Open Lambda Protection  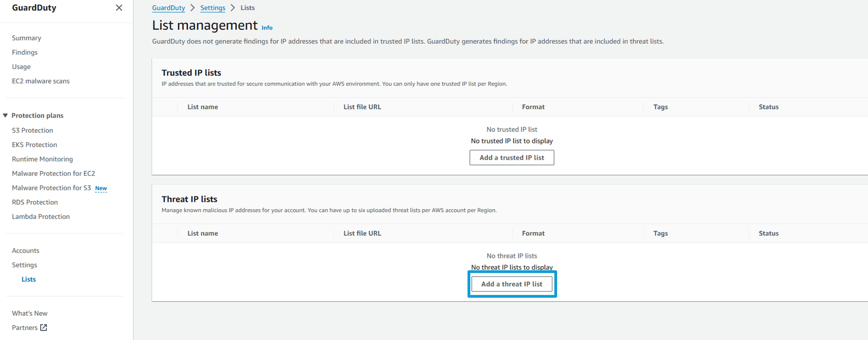[41, 217]
